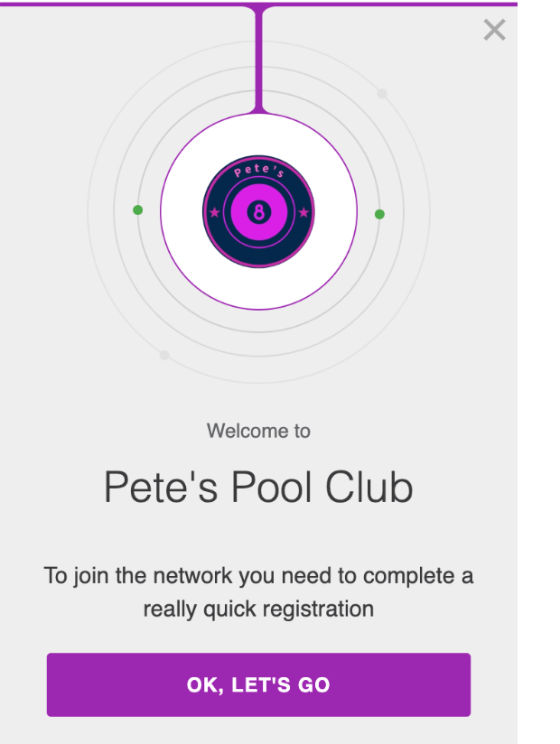Click the purple bar along the top edge
Viewport: 560px width, 744px height.
pos(258,4)
